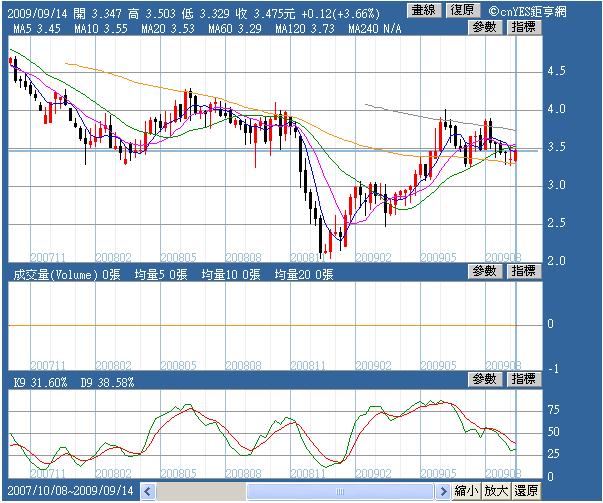Screen dimensions: 603x503
Task: Click the 200808 label in KD panel
Action: 243,473
